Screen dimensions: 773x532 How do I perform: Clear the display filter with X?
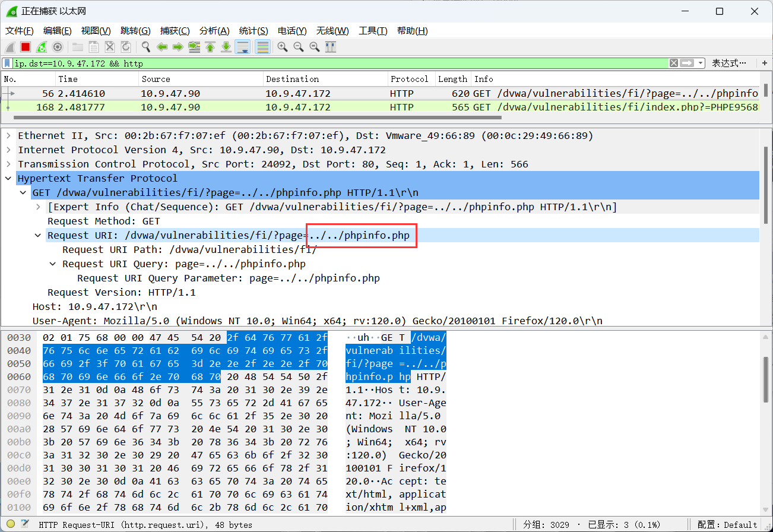click(x=674, y=63)
